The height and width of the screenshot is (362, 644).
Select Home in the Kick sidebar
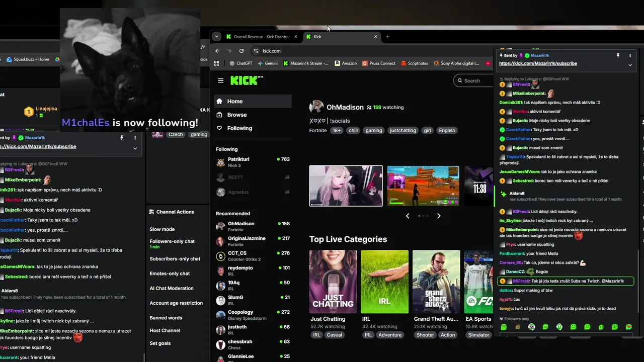point(253,101)
